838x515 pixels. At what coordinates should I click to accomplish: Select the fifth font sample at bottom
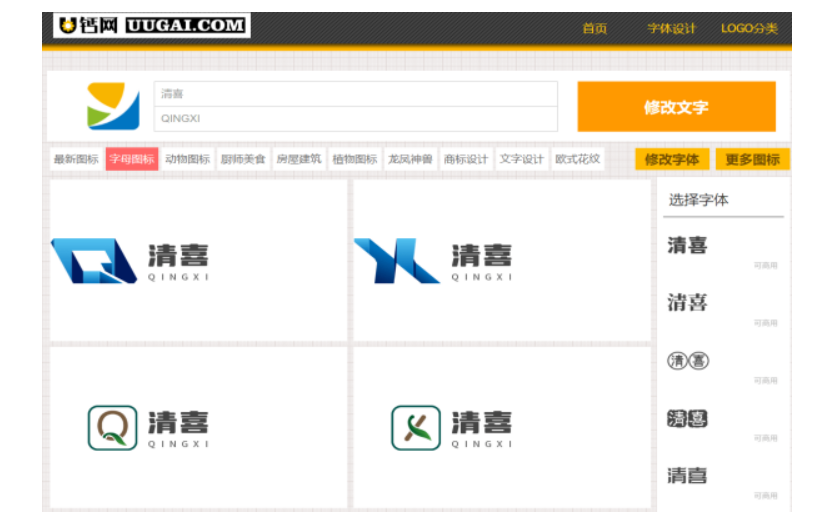pyautogui.click(x=687, y=476)
